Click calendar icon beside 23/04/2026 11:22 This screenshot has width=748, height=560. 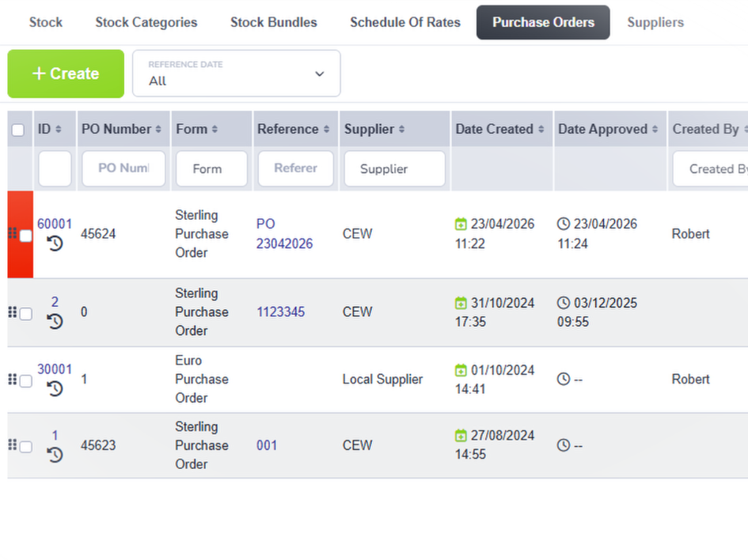[461, 224]
